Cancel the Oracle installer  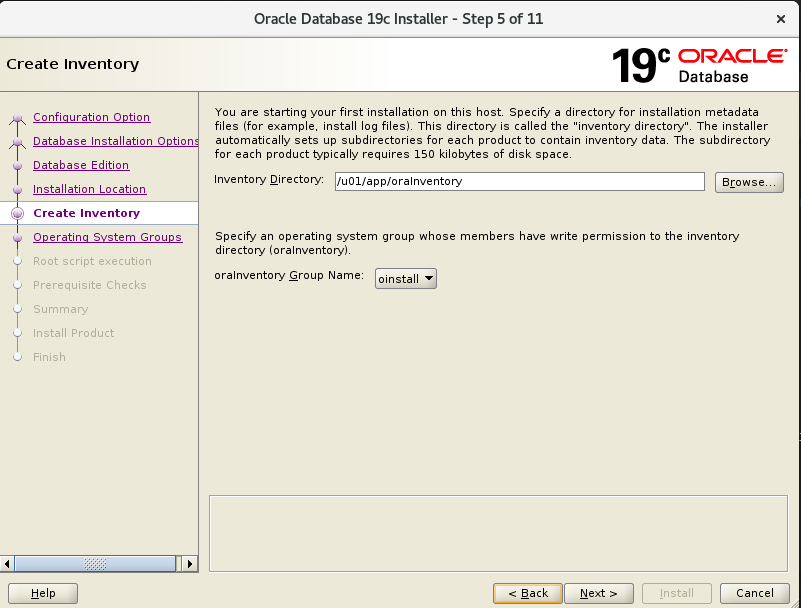pyautogui.click(x=755, y=593)
